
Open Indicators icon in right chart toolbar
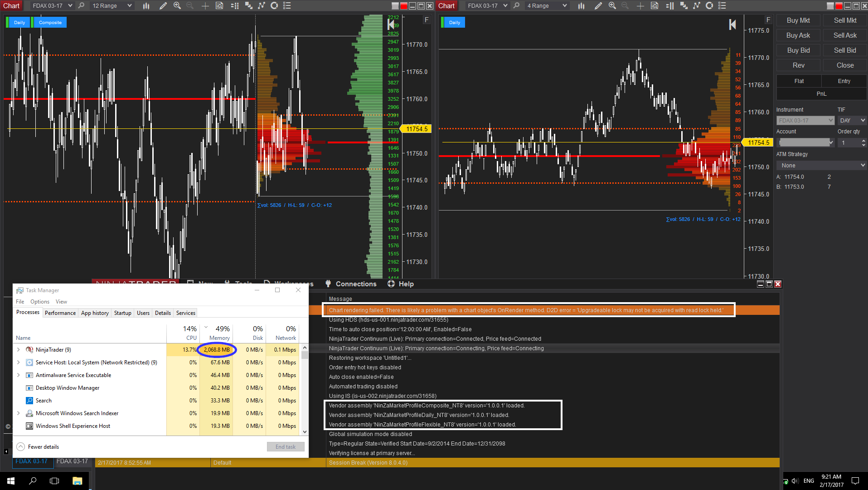pos(697,6)
